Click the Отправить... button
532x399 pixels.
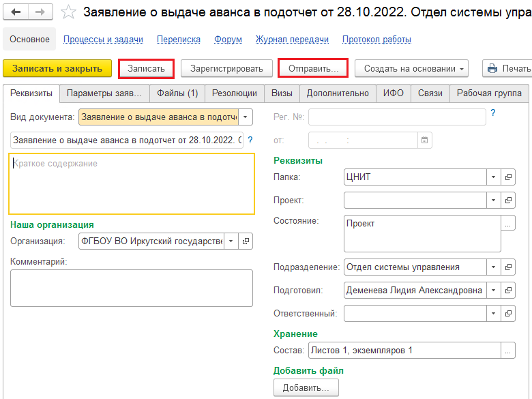pyautogui.click(x=313, y=68)
